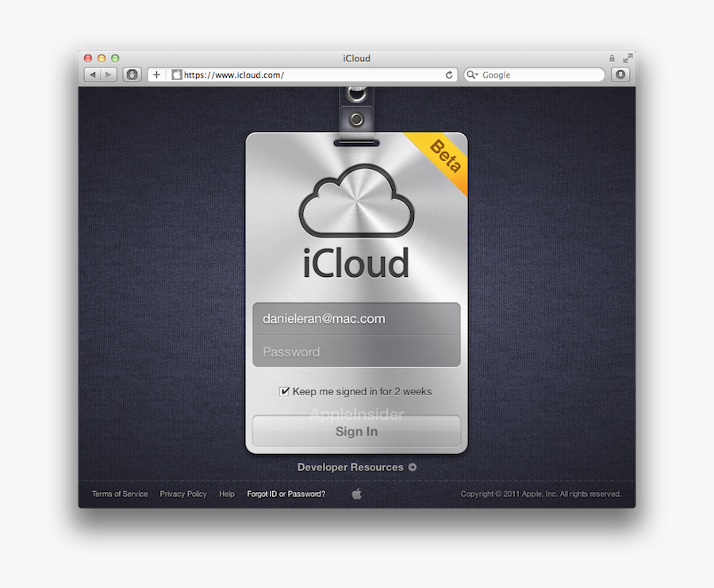This screenshot has width=714, height=588.
Task: Click the round extension button beside navigation arrows
Action: [x=132, y=75]
